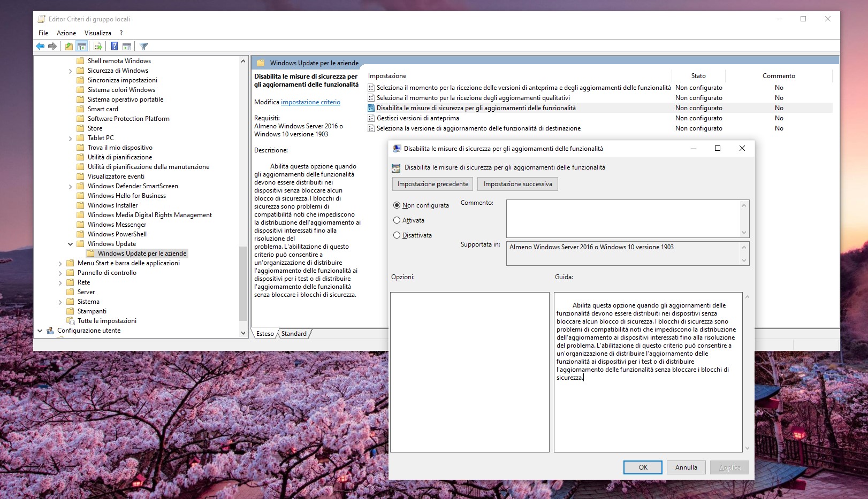Click the Filter funnel icon in toolbar
The height and width of the screenshot is (499, 868).
(x=143, y=47)
